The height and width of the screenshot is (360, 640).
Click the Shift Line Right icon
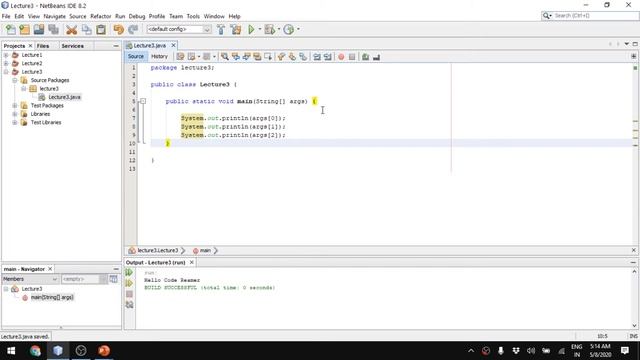(x=327, y=57)
